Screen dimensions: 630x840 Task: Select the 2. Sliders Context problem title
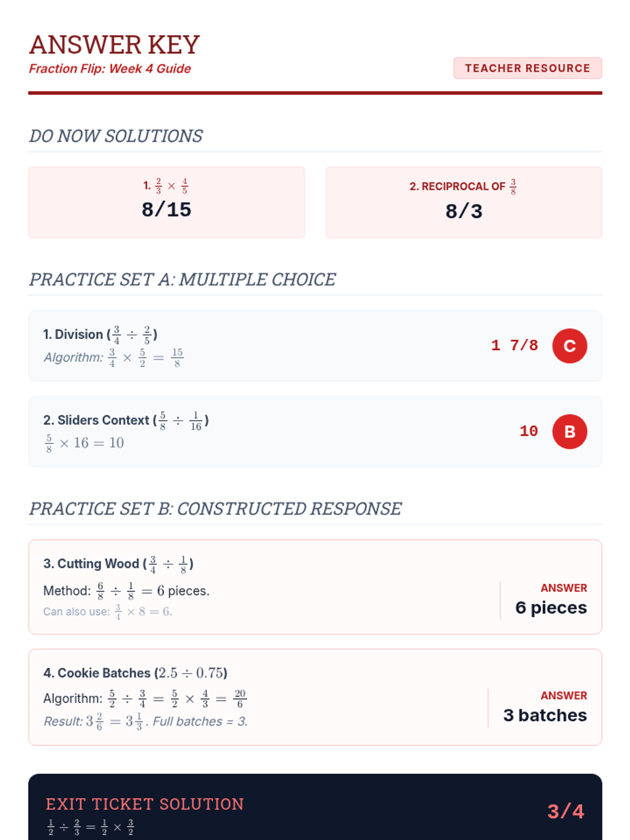126,420
